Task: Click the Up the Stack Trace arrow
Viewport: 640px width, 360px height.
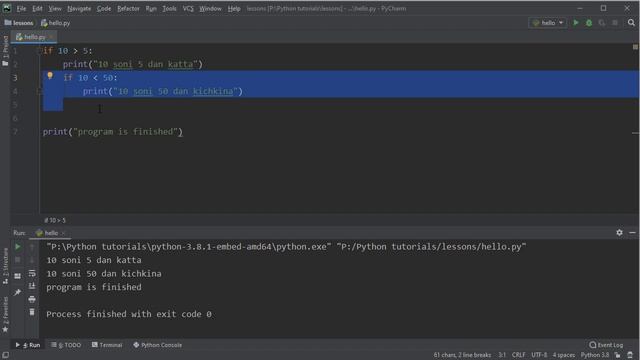Action: point(32,247)
